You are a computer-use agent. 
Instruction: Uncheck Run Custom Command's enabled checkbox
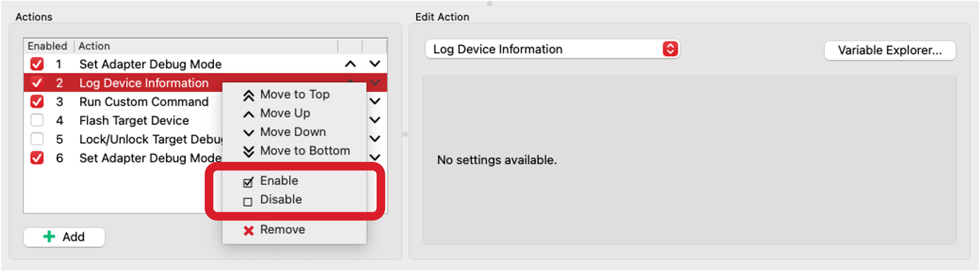[37, 101]
